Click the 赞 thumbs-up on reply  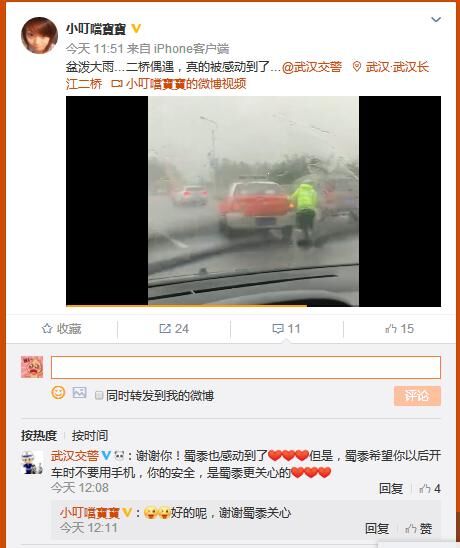point(419,529)
